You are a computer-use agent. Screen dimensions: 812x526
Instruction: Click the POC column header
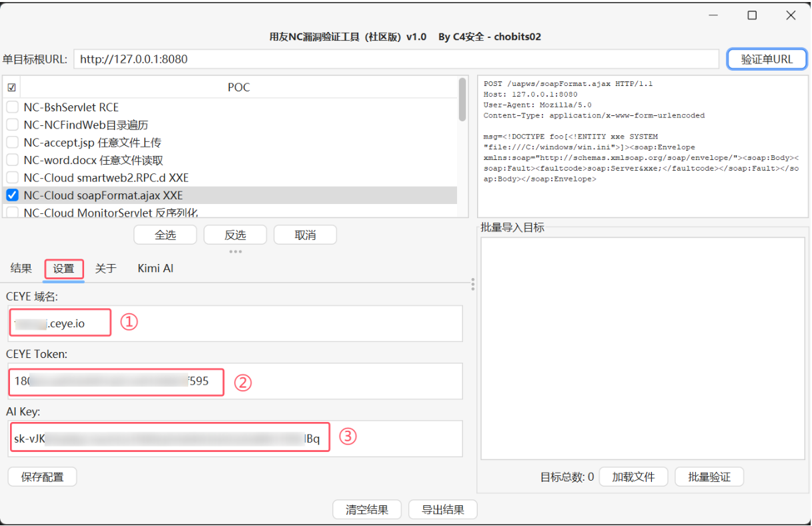[x=239, y=87]
